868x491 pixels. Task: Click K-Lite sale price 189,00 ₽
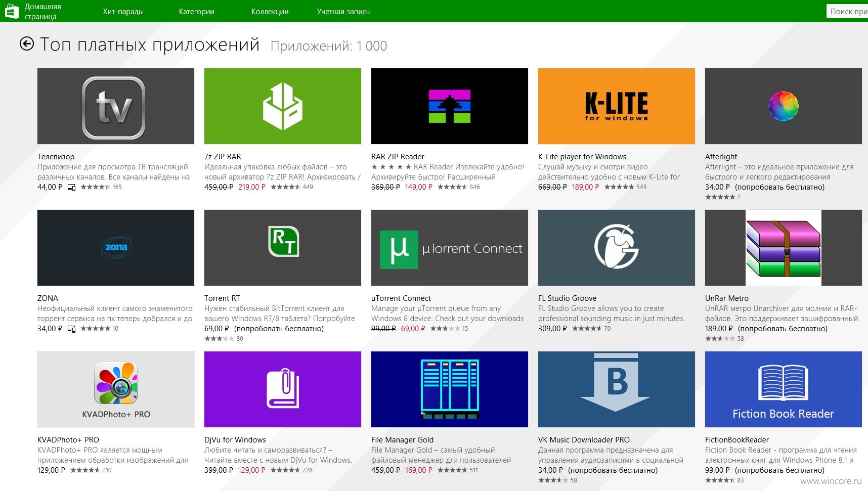tap(586, 187)
